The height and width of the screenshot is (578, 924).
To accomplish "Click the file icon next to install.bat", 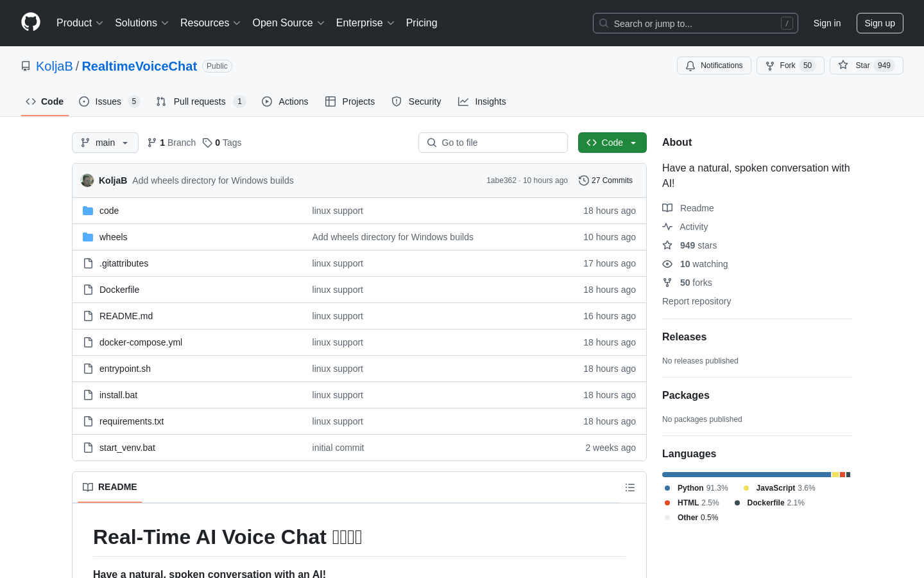I will point(88,395).
